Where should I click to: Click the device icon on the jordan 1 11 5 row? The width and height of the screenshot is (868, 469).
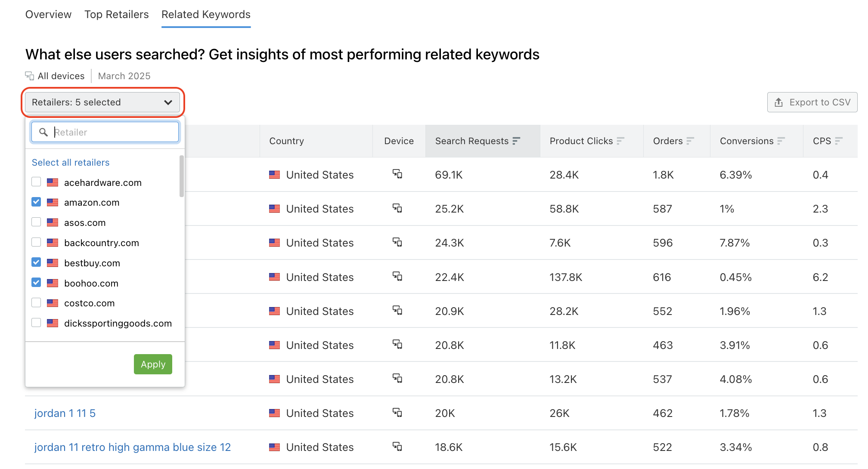[x=398, y=413]
